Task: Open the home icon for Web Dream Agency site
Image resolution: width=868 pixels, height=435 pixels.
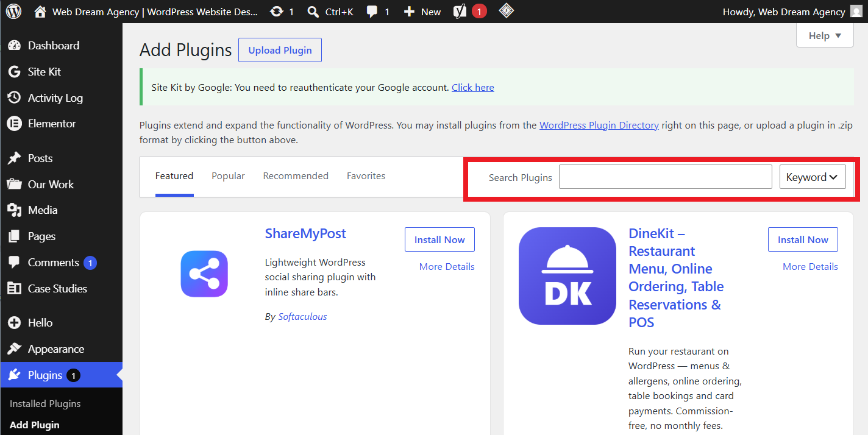Action: pyautogui.click(x=40, y=12)
